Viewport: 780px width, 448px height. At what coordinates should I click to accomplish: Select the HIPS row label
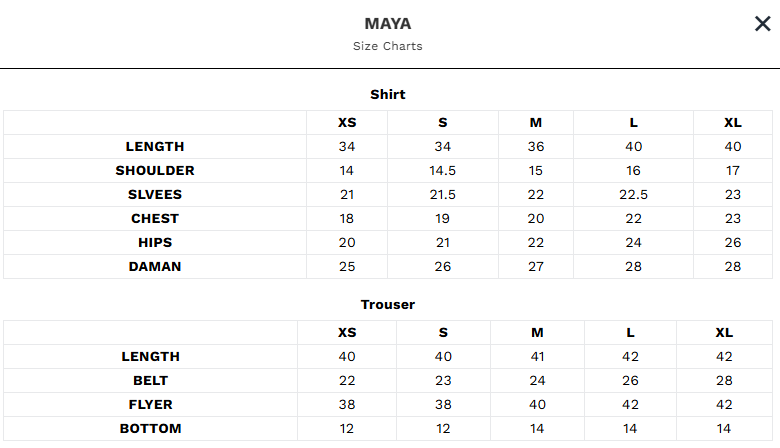coord(155,243)
